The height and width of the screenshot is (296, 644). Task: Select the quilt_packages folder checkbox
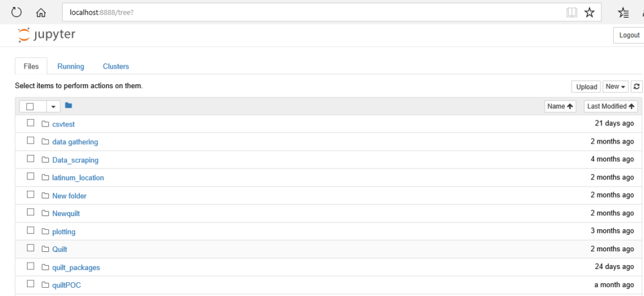pyautogui.click(x=30, y=266)
